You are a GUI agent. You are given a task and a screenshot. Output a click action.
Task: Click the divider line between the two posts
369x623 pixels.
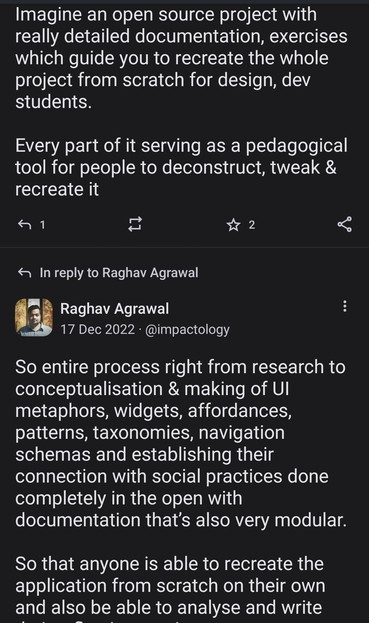click(x=184, y=247)
